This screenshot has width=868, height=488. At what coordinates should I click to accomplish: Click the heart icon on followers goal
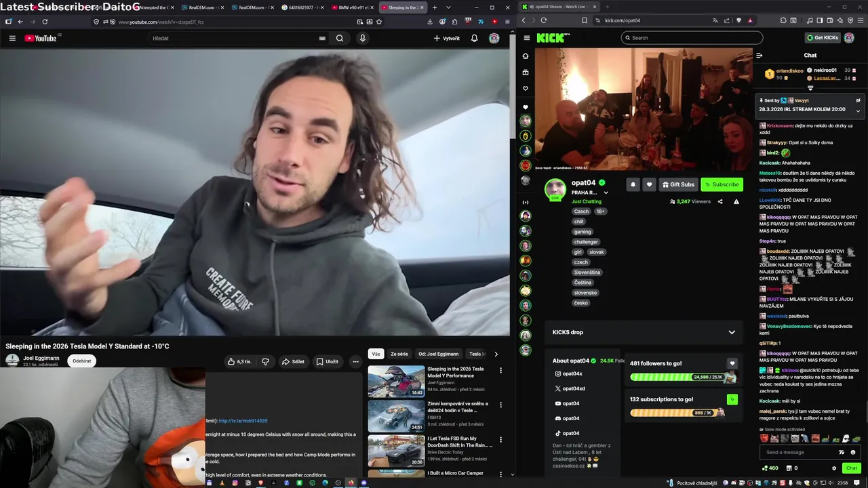coord(732,363)
